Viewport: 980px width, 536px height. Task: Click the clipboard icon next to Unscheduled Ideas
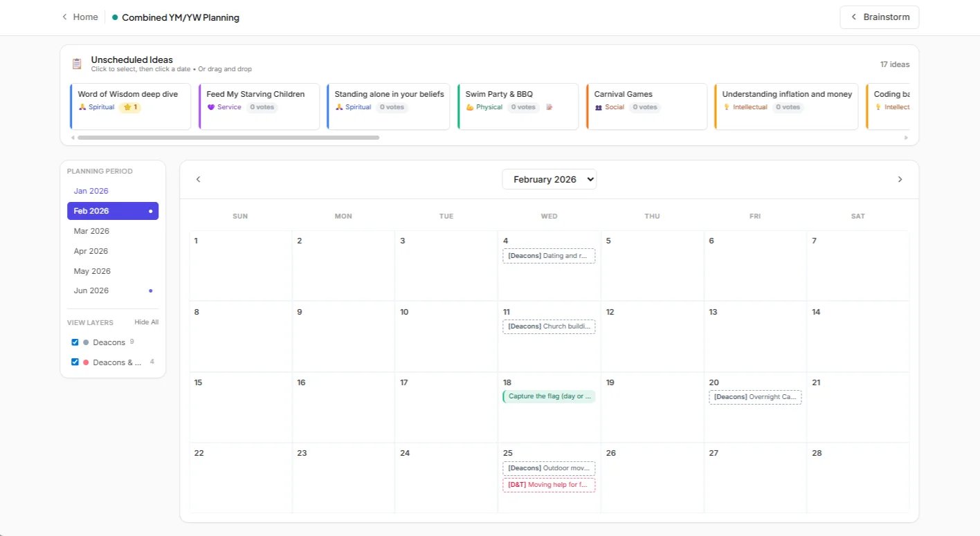pos(76,63)
